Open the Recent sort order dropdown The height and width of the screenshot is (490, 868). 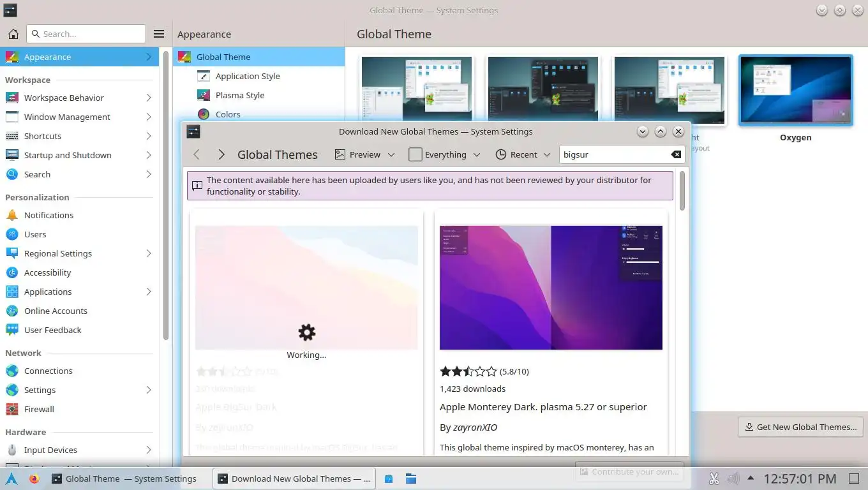coord(523,154)
